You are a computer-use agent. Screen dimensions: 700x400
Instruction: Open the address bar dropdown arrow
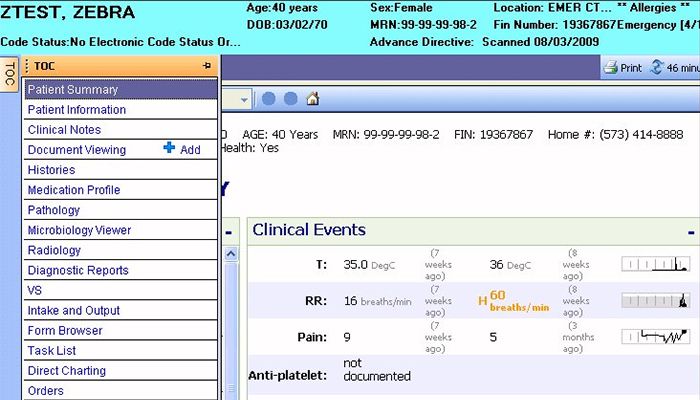[x=243, y=99]
